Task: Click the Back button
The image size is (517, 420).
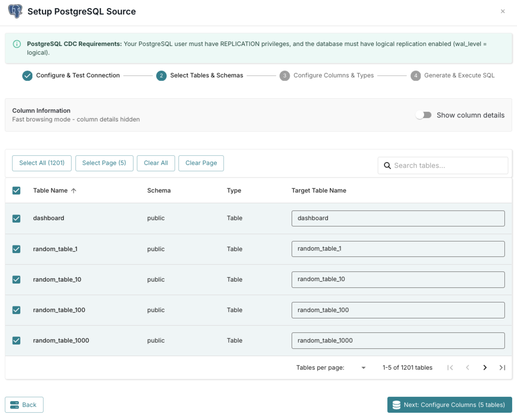Action: 24,405
